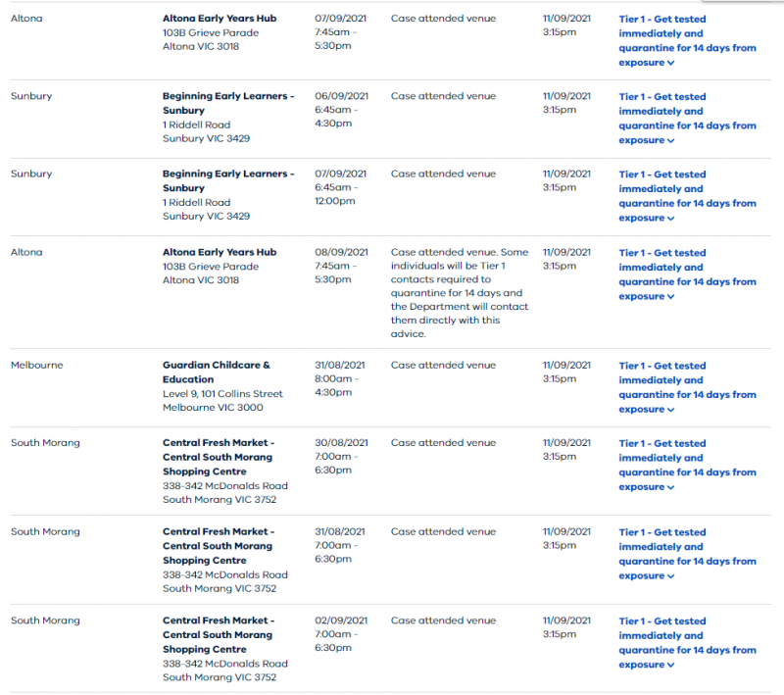Expand Tier 1 advice for Sunbury 06/09/2021 row
This screenshot has width=784, height=695.
(687, 118)
